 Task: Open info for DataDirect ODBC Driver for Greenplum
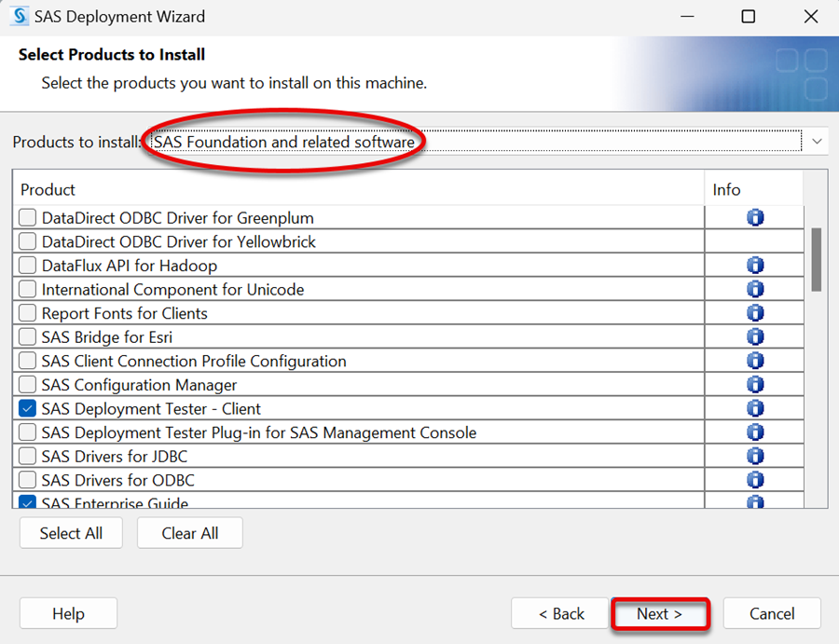click(x=755, y=218)
